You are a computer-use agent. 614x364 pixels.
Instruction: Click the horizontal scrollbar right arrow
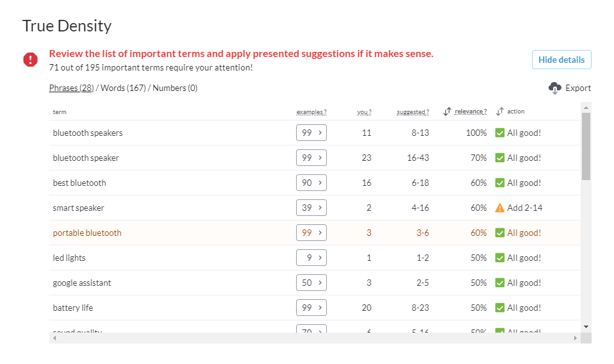pyautogui.click(x=576, y=338)
